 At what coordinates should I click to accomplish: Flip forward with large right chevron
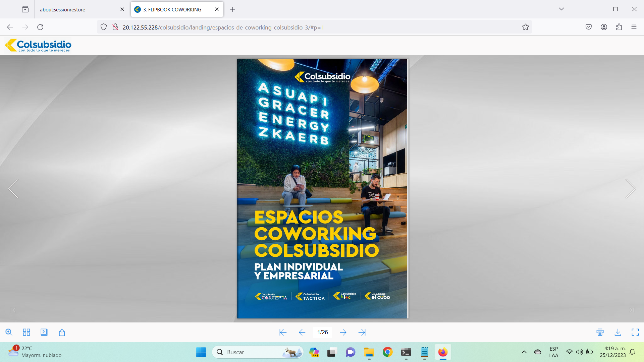click(x=630, y=189)
